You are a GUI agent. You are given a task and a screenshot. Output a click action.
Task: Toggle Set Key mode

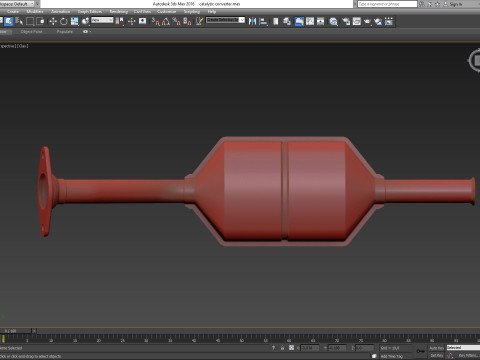(x=436, y=356)
